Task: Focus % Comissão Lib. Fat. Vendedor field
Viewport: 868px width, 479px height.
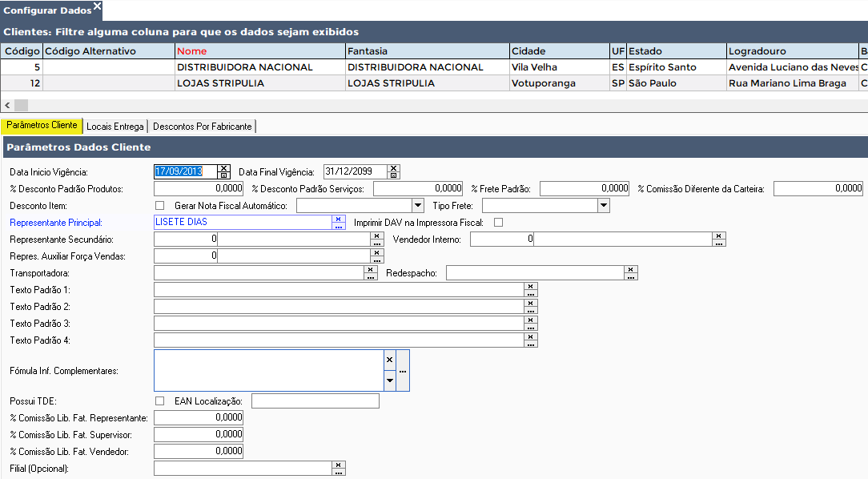Action: tap(199, 451)
